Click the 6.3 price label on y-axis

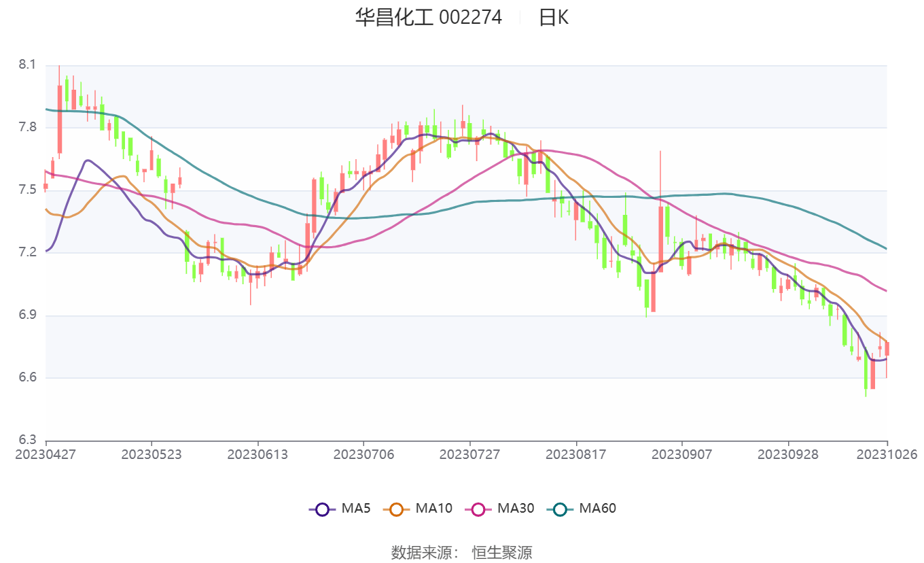[27, 440]
